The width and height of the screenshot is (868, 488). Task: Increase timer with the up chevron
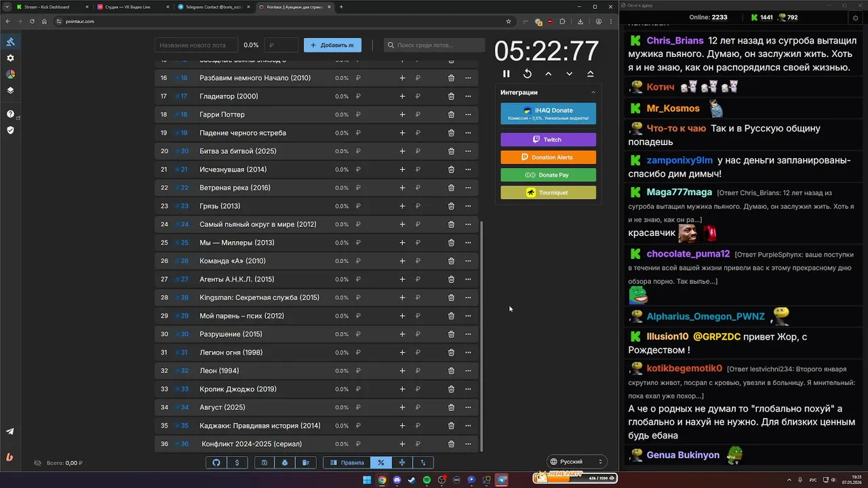pyautogui.click(x=549, y=74)
